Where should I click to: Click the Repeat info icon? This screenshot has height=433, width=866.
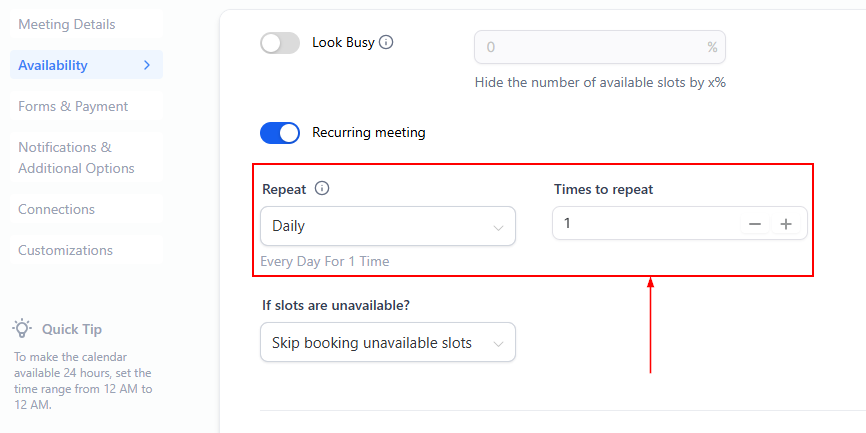[x=322, y=188]
